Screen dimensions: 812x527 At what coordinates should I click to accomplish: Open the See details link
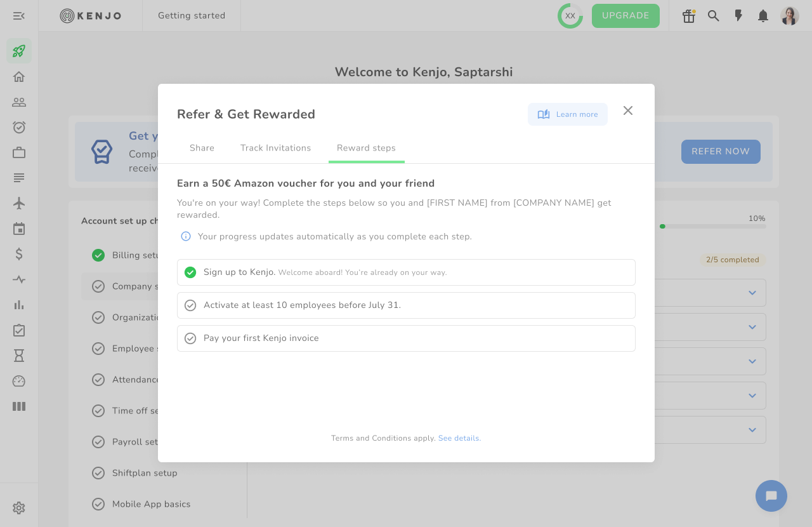(x=459, y=438)
